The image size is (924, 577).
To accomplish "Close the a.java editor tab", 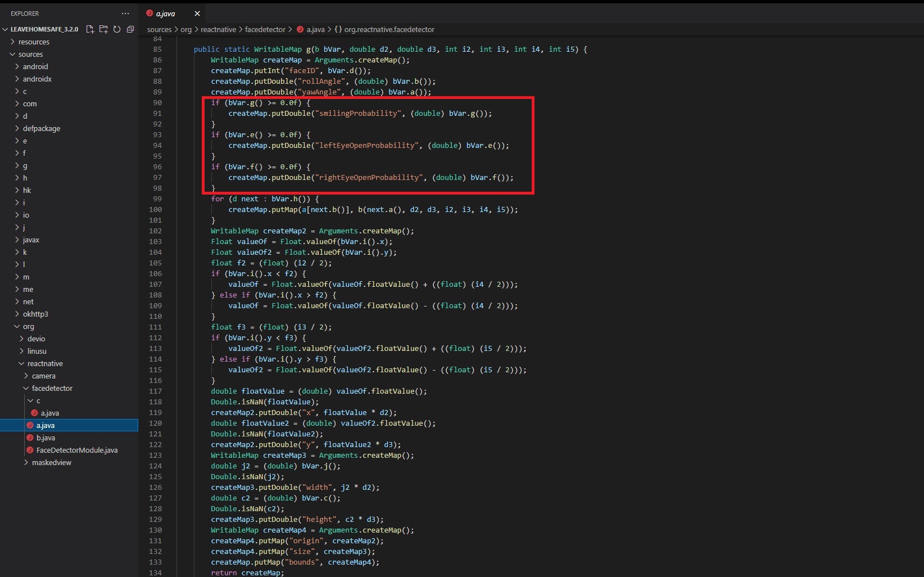I will pyautogui.click(x=197, y=13).
